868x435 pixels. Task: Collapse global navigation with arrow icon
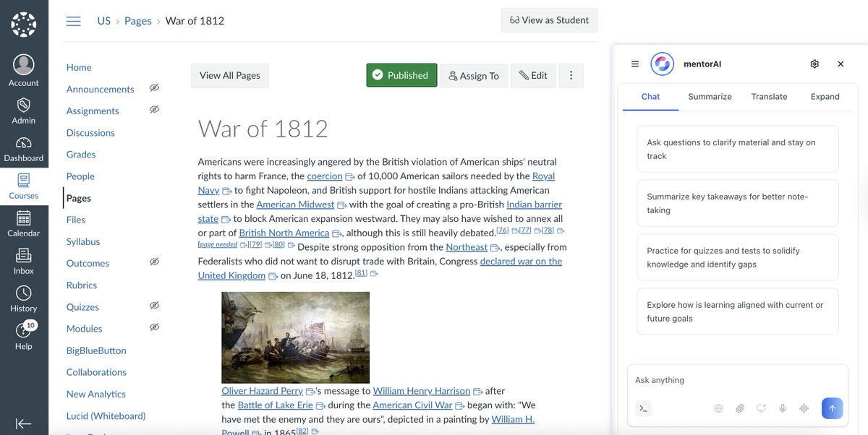(x=24, y=423)
